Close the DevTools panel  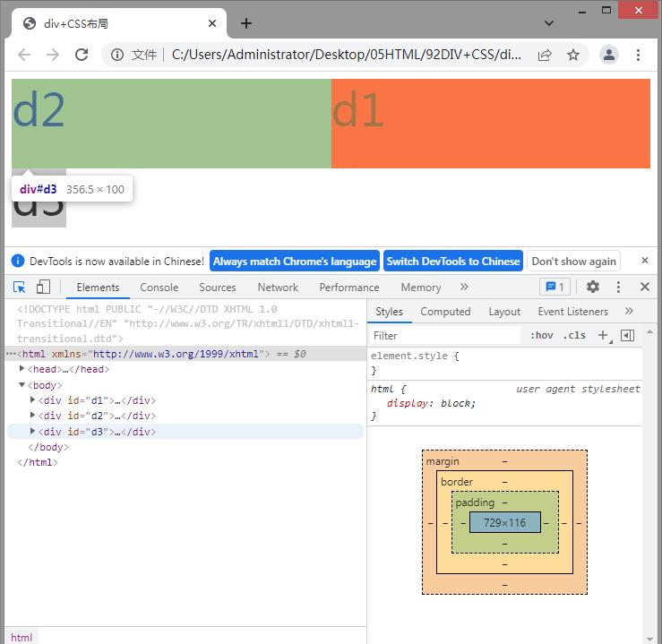pyautogui.click(x=644, y=287)
